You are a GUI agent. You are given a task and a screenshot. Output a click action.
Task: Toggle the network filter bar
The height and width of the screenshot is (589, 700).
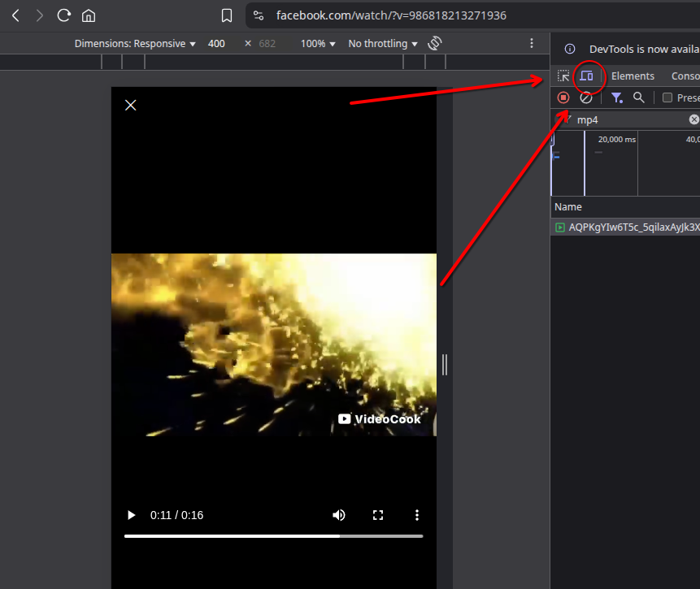point(617,97)
